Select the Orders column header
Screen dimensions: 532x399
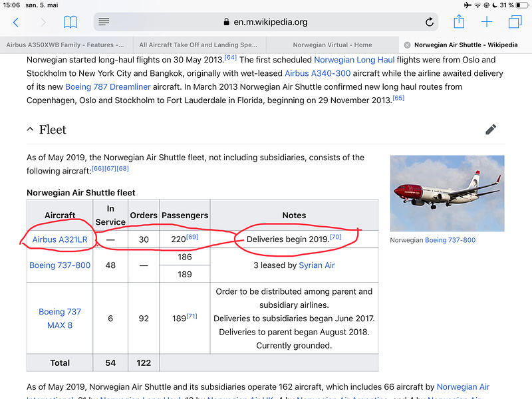pos(144,215)
